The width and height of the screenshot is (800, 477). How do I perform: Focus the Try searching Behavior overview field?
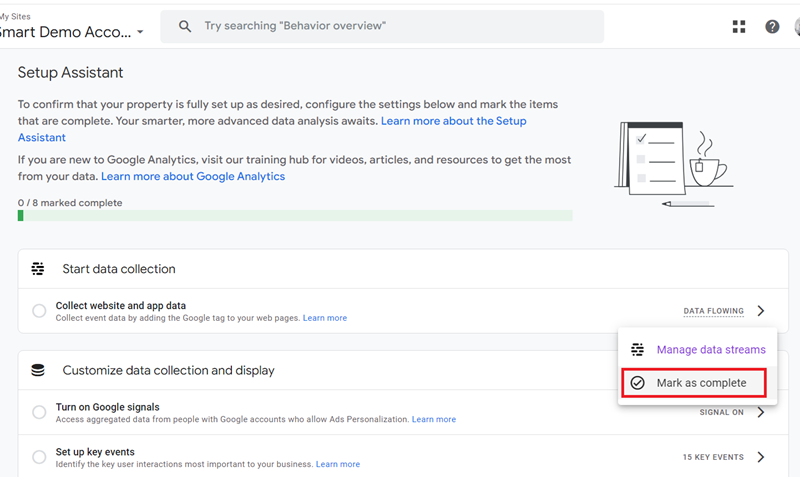click(x=382, y=27)
